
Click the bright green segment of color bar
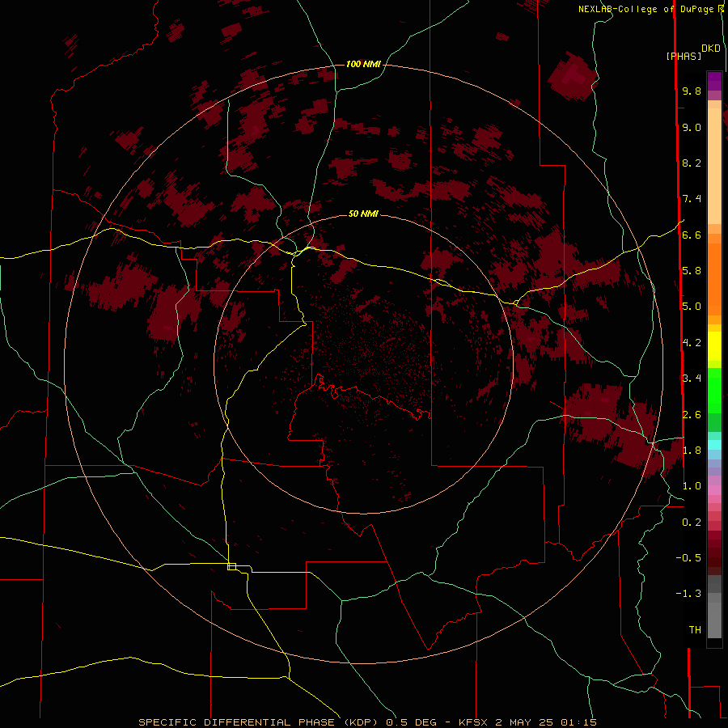[x=714, y=390]
